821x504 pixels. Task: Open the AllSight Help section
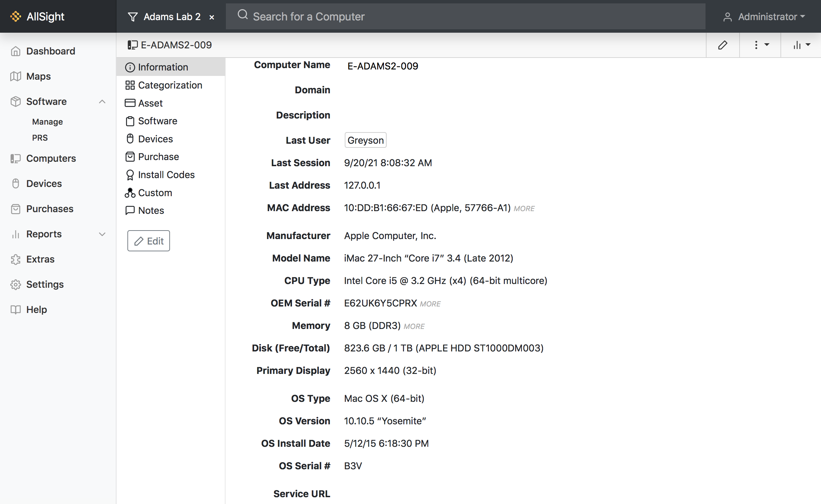pos(36,310)
